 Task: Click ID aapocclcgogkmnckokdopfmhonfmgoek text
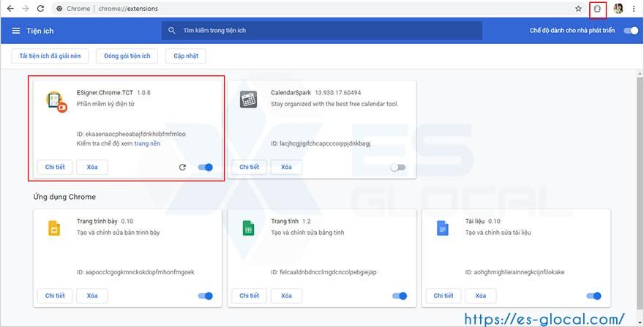[135, 272]
